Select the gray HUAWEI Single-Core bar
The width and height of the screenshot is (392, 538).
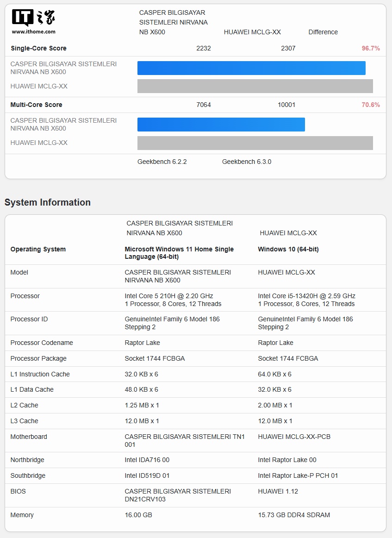tap(255, 86)
